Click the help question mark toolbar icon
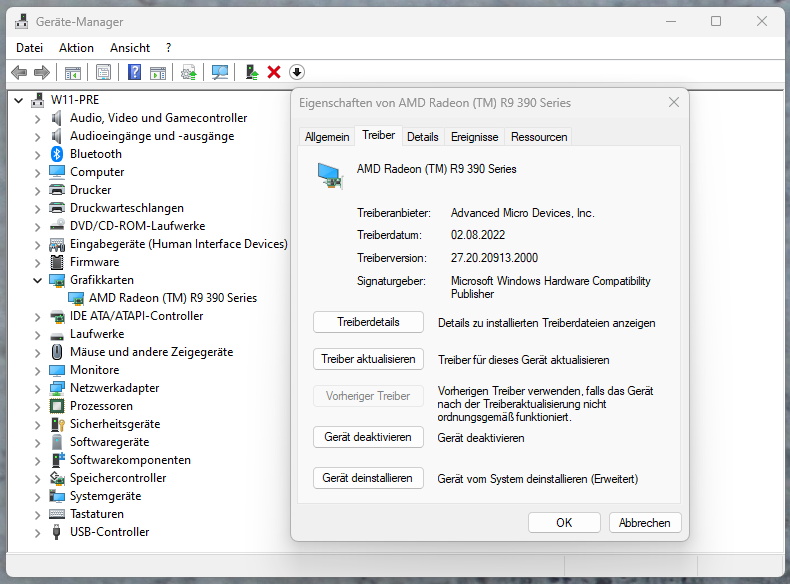790x584 pixels. (135, 73)
